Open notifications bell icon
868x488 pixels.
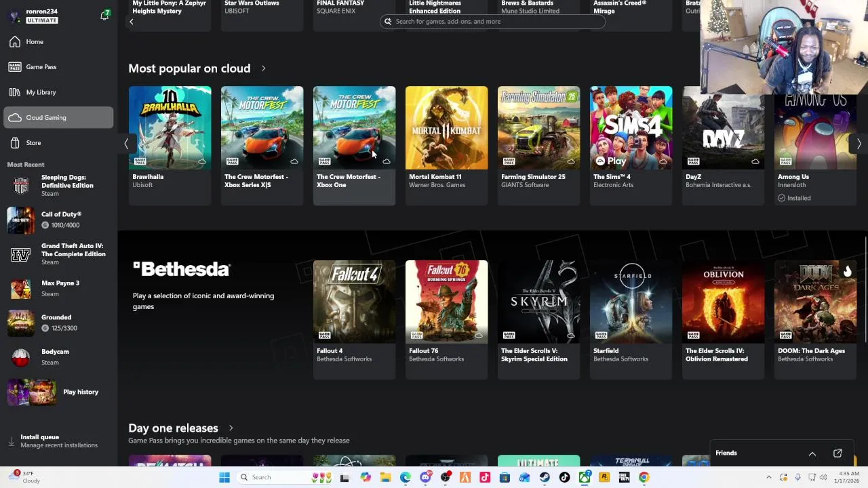click(104, 15)
